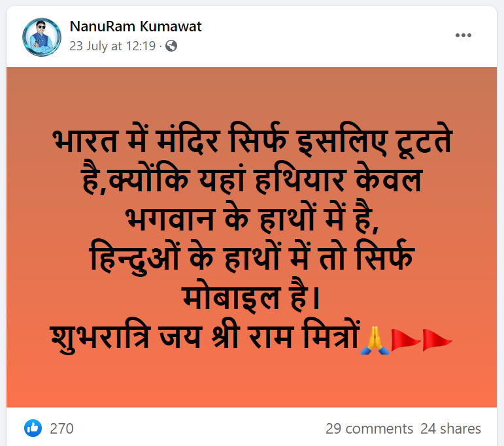This screenshot has height=446, width=504.
Task: Open NanuRam Kumawat's profile picture
Action: pyautogui.click(x=42, y=37)
